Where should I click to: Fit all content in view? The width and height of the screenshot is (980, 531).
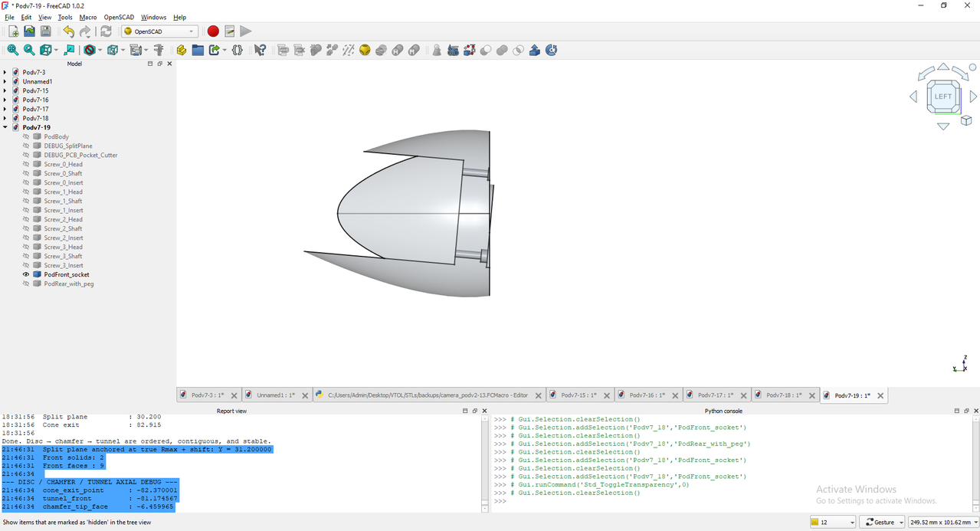point(13,50)
